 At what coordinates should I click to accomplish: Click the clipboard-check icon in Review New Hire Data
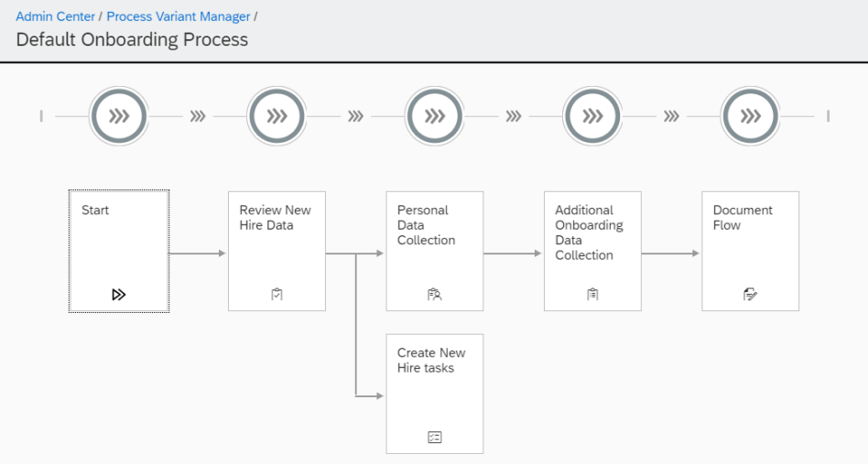point(277,294)
